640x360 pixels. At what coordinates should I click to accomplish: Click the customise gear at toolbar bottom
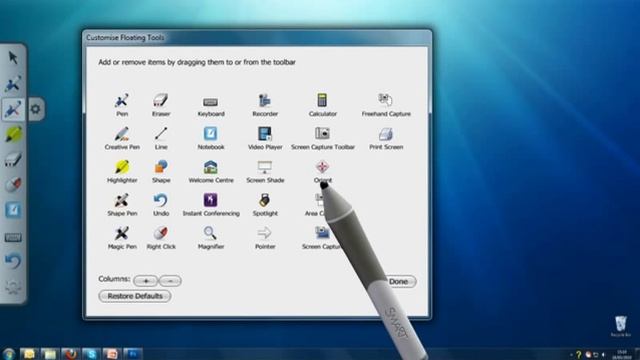pos(13,287)
